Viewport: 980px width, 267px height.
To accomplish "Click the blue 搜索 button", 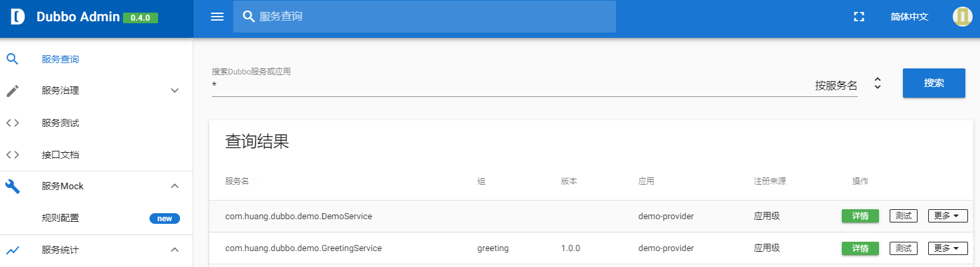I will 933,83.
